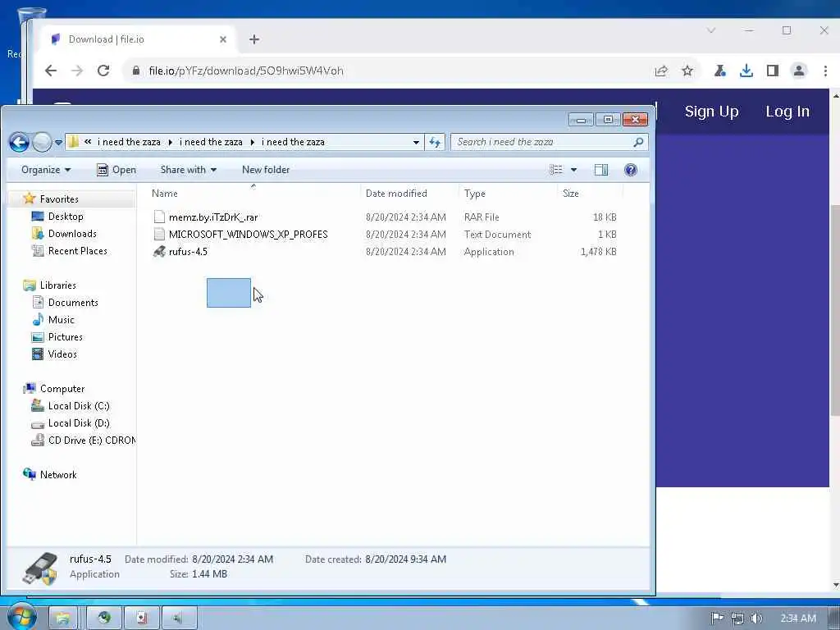Click Sign Up on file.io

(x=711, y=112)
